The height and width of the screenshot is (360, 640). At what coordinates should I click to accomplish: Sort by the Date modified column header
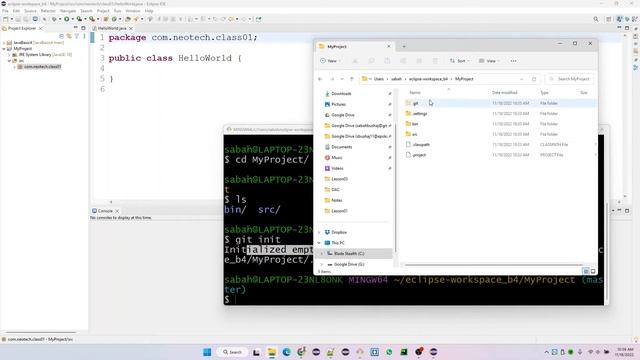504,93
